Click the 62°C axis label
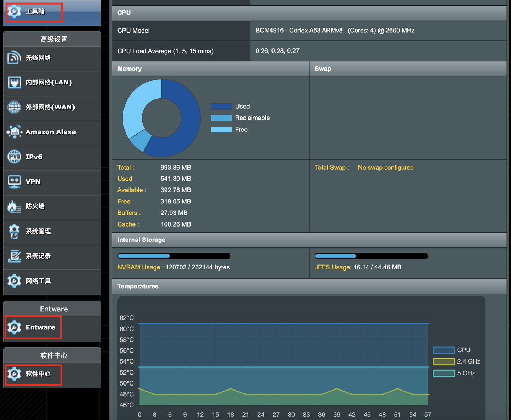The height and width of the screenshot is (420, 511). 127,318
